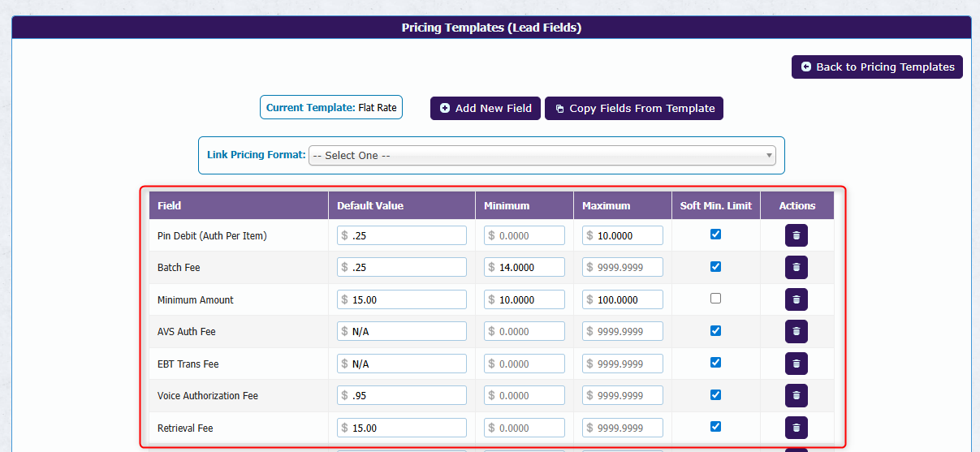
Task: Click Default Value input for Batch Fee
Action: coord(408,267)
